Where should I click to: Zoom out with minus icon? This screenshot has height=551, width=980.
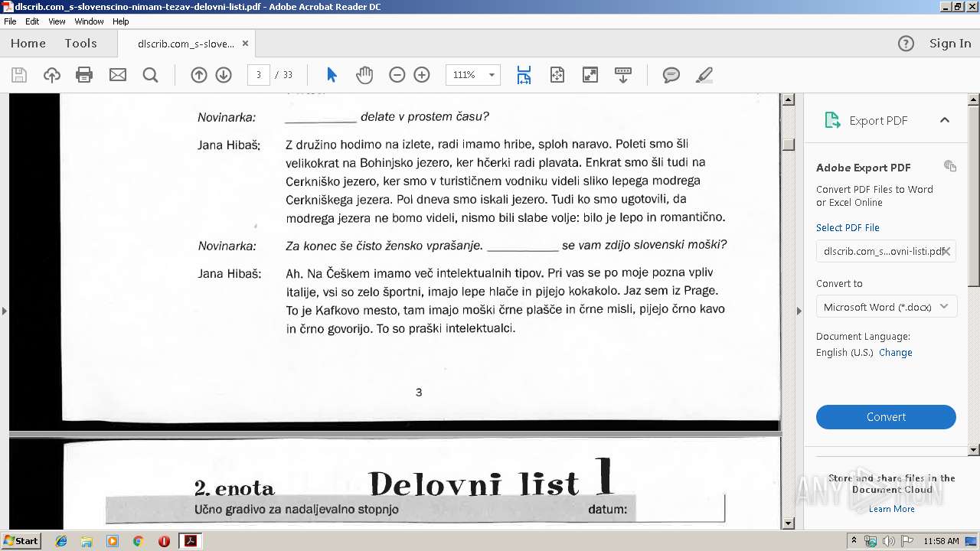click(397, 75)
